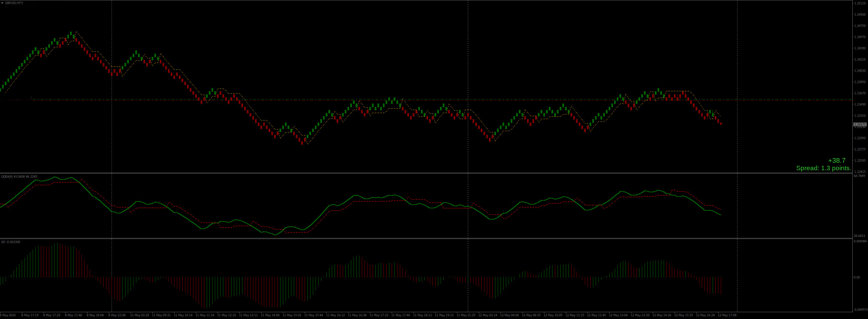868x319 pixels.
Task: Click price scale value 1.23310
Action: 860,116
